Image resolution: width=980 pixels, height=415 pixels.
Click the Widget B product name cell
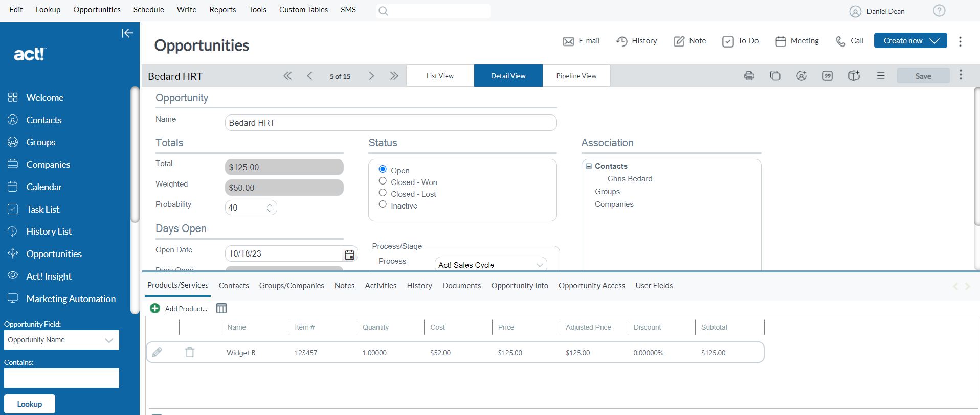[241, 353]
